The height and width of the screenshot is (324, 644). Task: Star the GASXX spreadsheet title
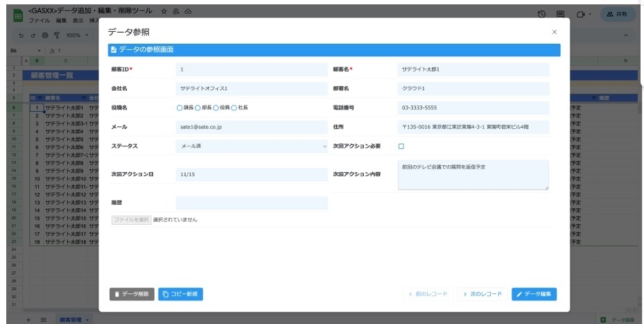tap(164, 12)
